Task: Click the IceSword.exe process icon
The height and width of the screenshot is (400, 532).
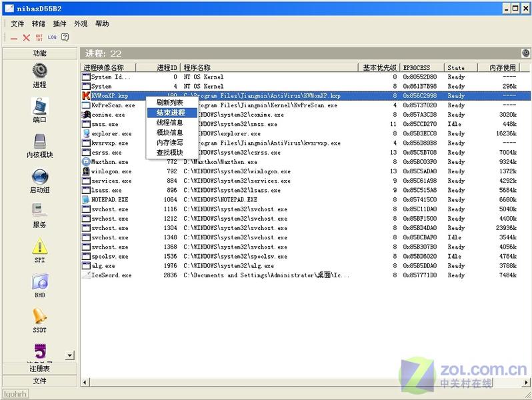Action: coord(86,275)
